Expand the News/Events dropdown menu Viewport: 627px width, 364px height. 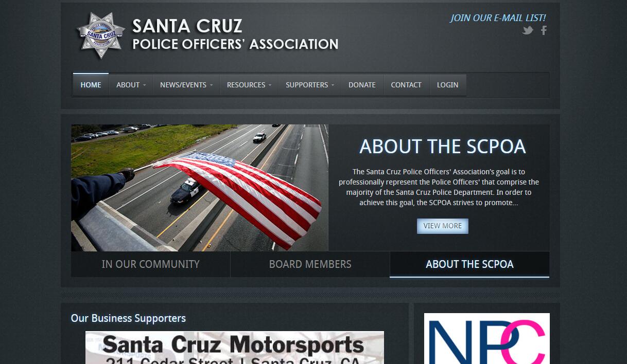(186, 85)
